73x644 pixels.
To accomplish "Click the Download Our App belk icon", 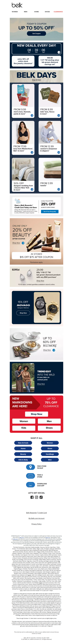I will tap(30, 485).
